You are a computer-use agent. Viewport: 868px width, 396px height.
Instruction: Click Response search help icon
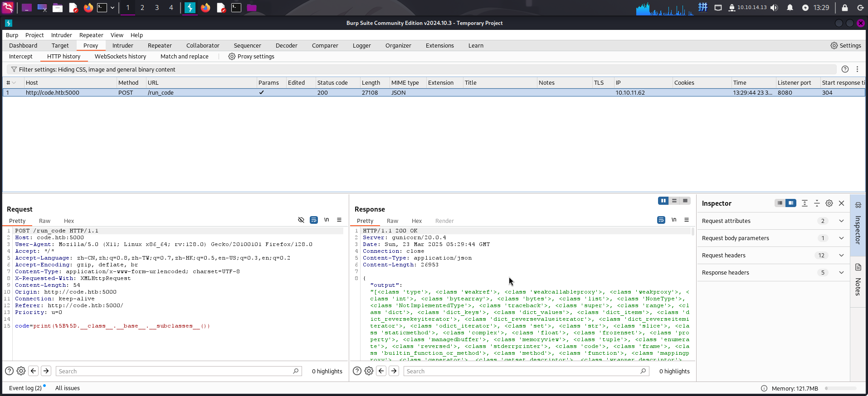[357, 371]
